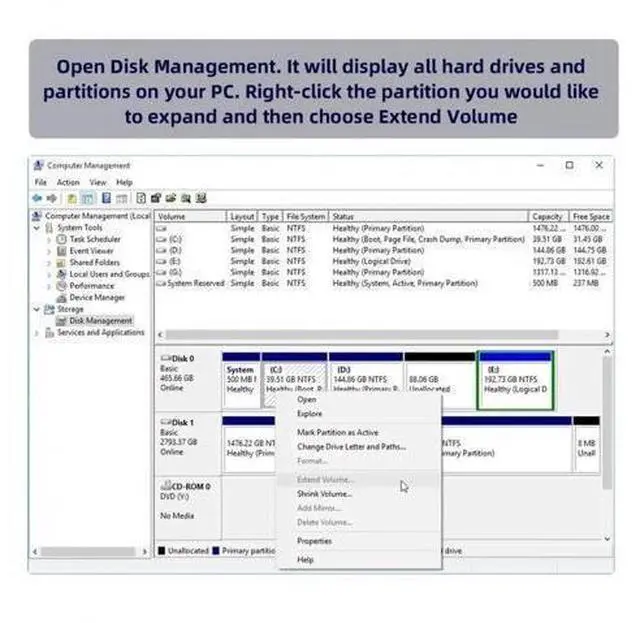The image size is (640, 623).
Task: Click the Performance icon in tree
Action: pyautogui.click(x=62, y=286)
